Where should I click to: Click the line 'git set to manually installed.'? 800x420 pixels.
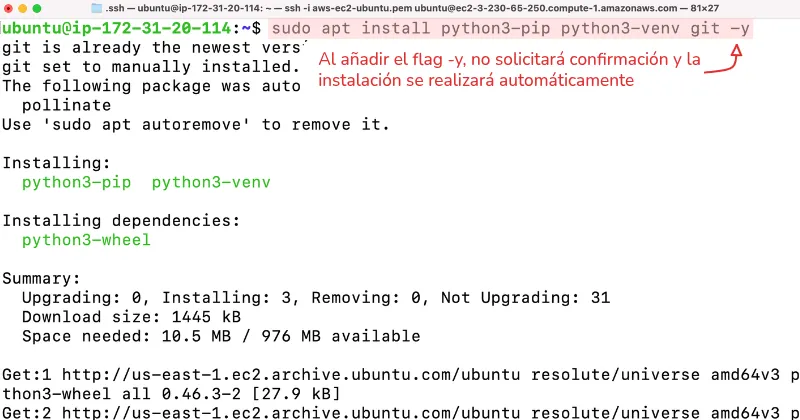pyautogui.click(x=151, y=67)
